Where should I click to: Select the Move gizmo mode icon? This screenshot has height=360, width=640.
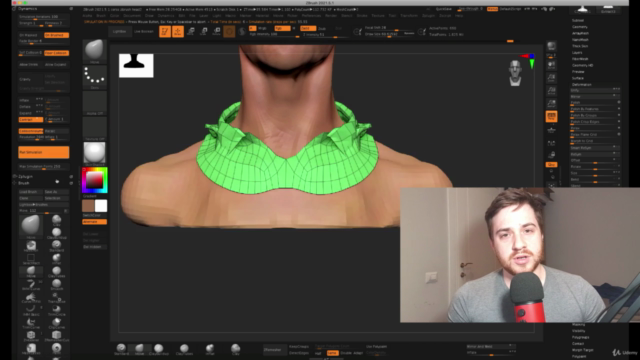(191, 31)
